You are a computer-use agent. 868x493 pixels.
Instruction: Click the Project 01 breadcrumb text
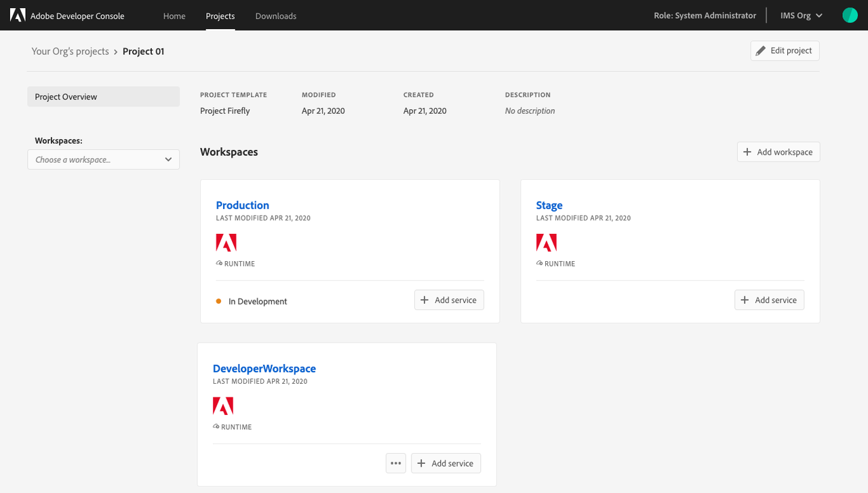pos(144,51)
